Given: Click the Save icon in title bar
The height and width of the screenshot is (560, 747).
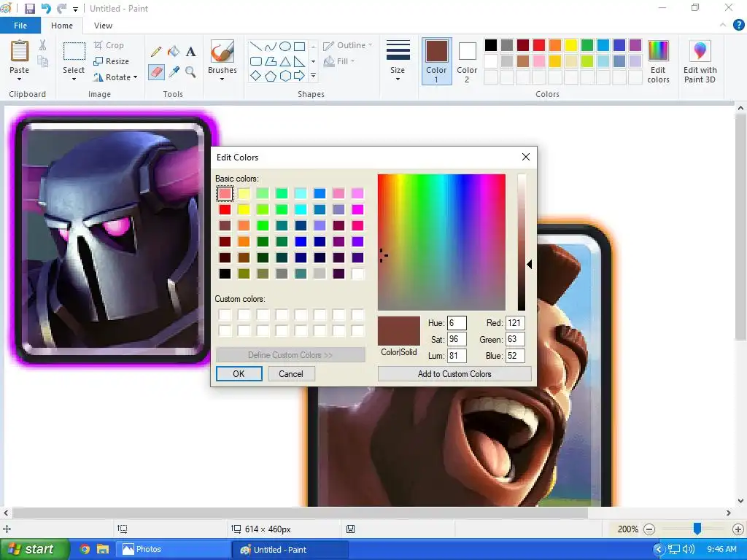Looking at the screenshot, I should click(x=29, y=9).
